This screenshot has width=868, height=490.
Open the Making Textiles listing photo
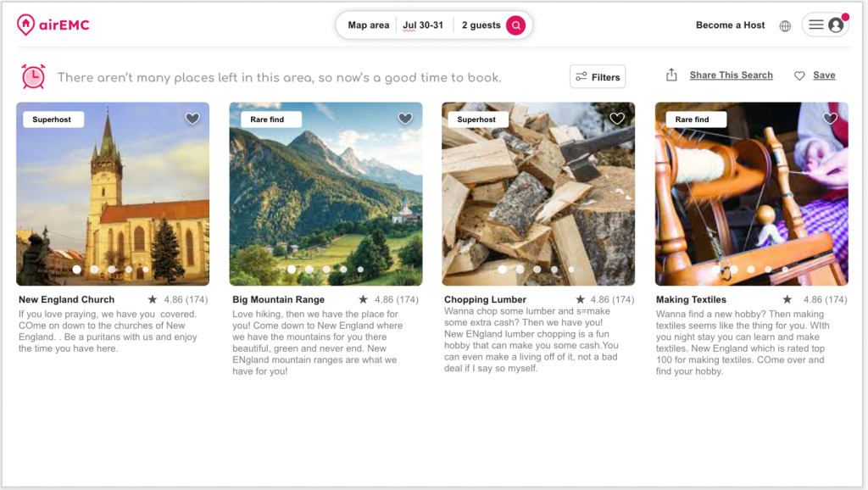(751, 195)
